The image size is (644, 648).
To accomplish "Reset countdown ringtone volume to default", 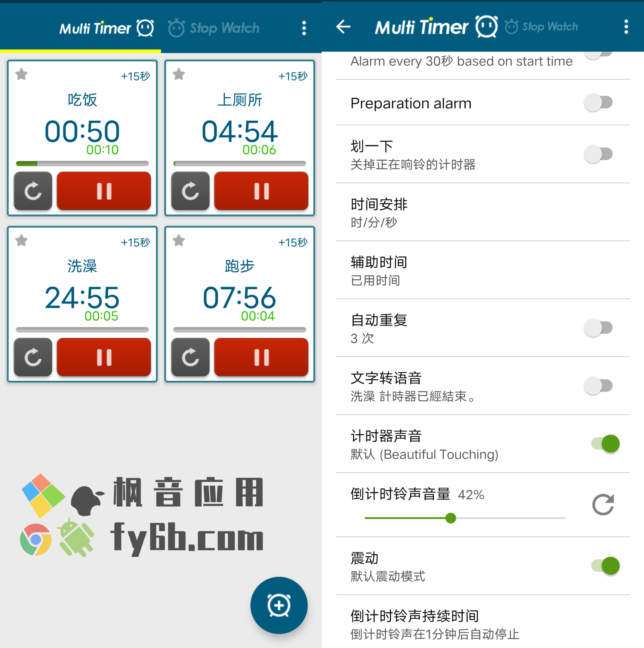I will tap(603, 504).
